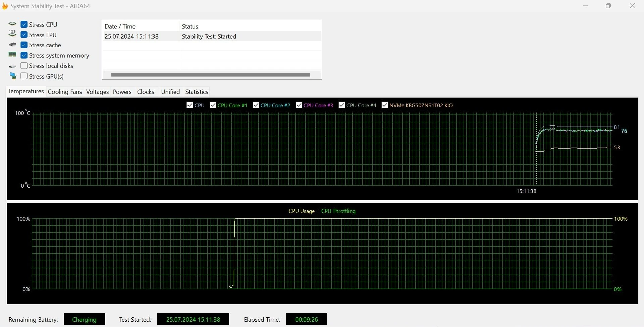644x327 pixels.
Task: Click the AIDA64 flame icon in title bar
Action: pos(5,6)
